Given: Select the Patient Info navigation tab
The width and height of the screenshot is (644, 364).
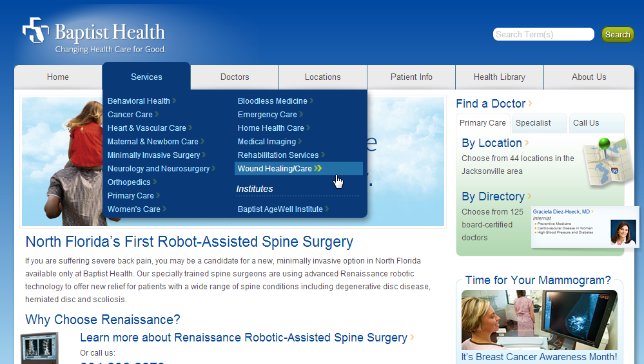Looking at the screenshot, I should point(411,77).
